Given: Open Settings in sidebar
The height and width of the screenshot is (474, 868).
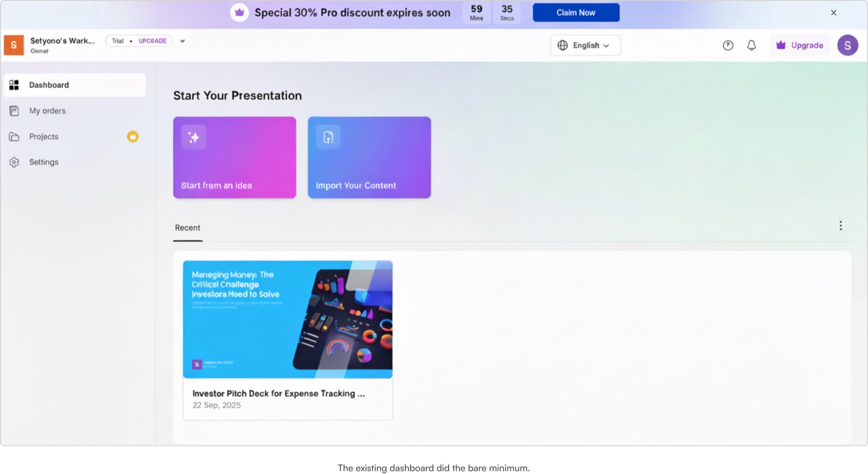Looking at the screenshot, I should [x=74, y=162].
